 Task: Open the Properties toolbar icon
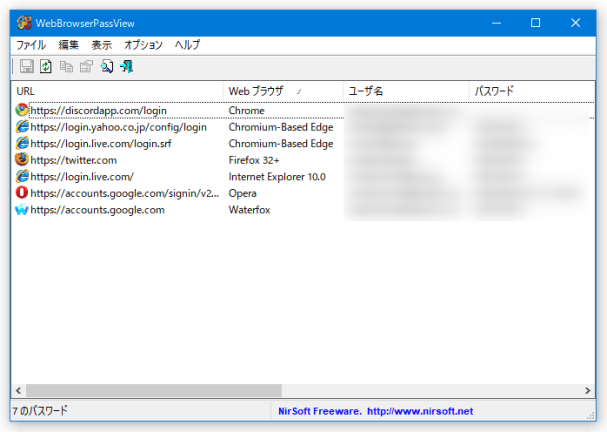[86, 66]
